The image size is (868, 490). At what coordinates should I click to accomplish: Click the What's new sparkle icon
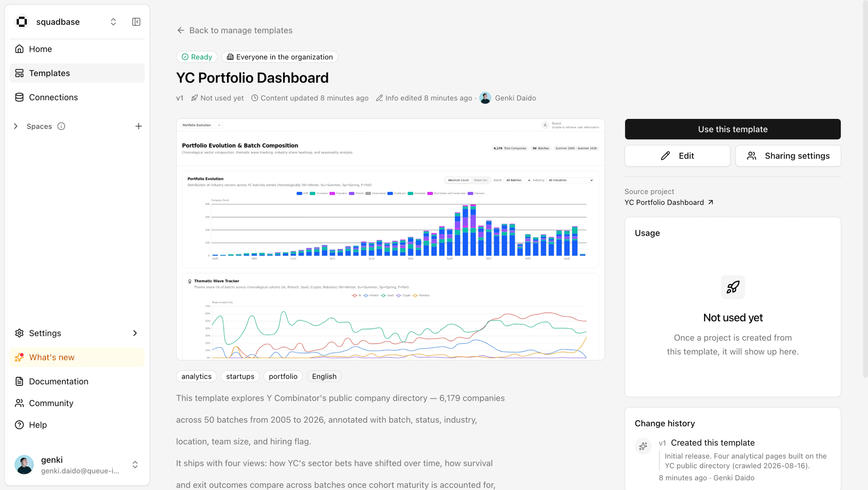pyautogui.click(x=20, y=358)
